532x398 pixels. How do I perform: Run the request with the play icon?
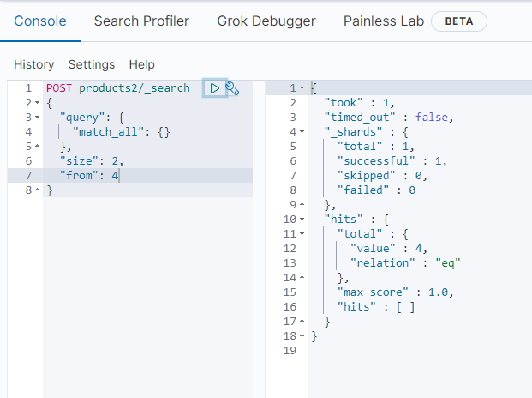pos(214,87)
